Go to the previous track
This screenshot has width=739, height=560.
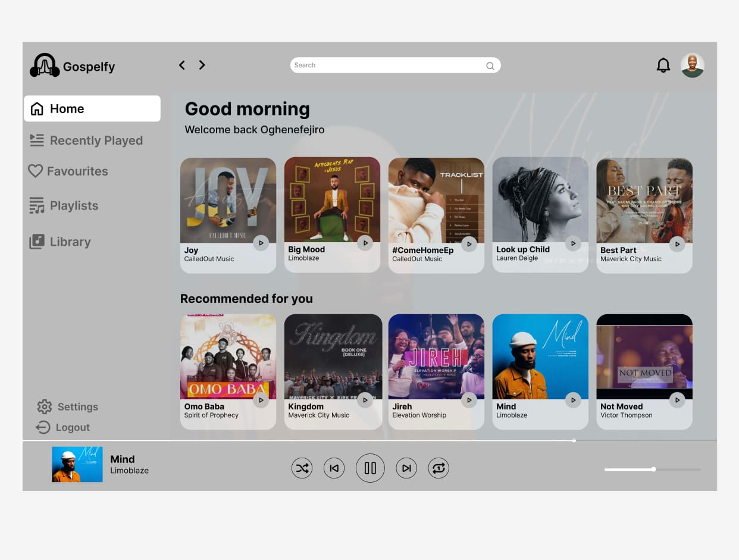(334, 468)
